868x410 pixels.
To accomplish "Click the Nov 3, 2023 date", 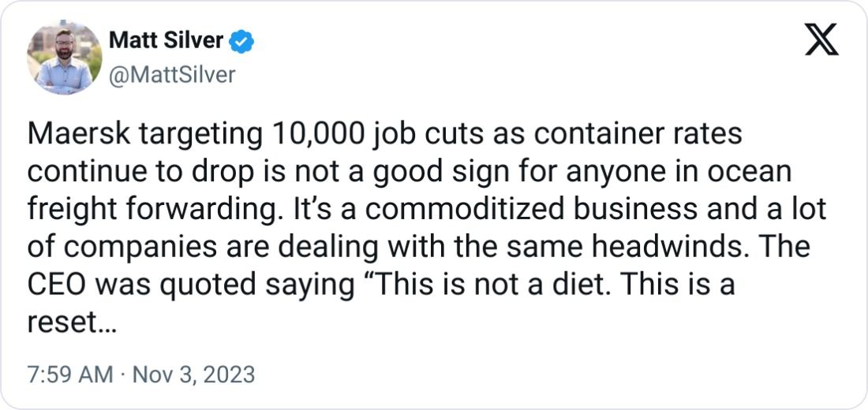I will 193,374.
